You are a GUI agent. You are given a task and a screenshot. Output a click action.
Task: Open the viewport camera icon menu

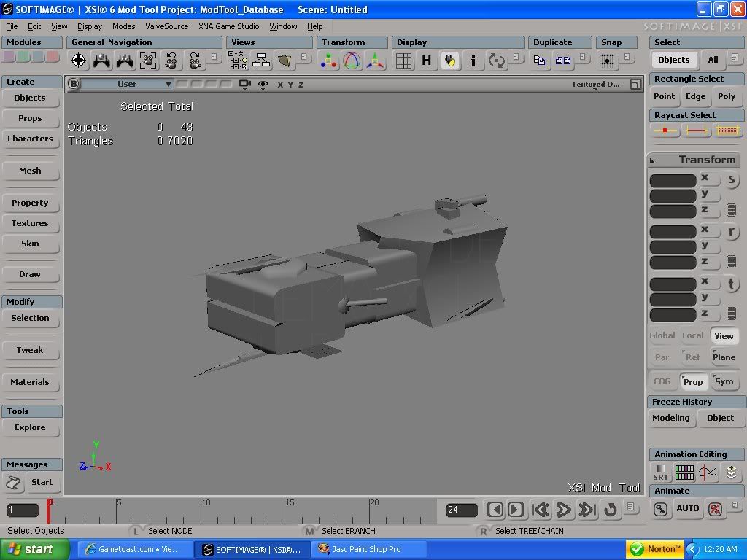pos(245,85)
